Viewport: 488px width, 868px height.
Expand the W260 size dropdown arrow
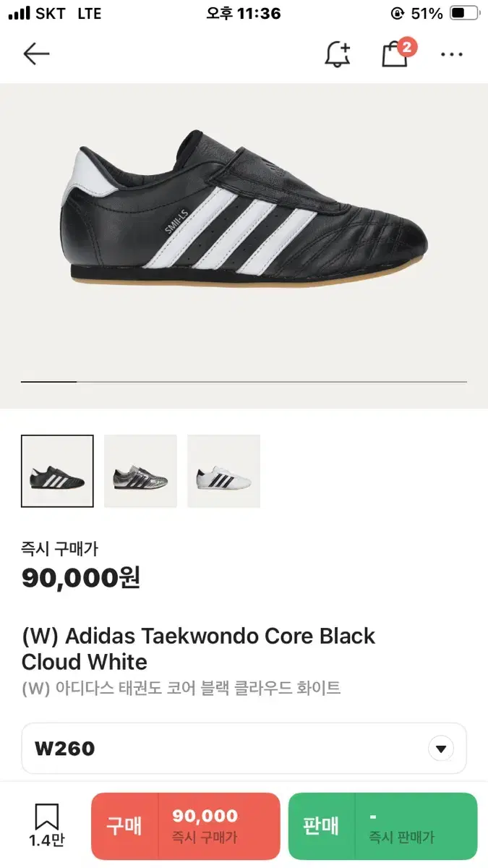point(441,749)
